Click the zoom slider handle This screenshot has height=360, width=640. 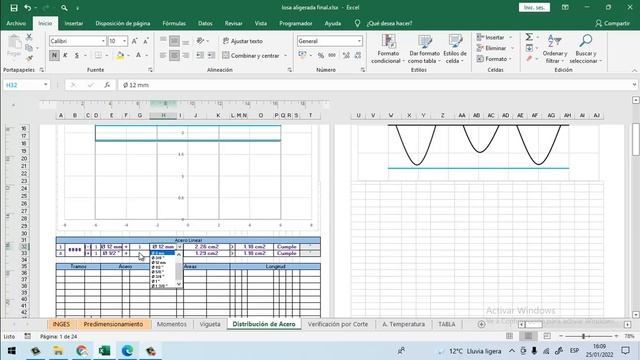(584, 336)
